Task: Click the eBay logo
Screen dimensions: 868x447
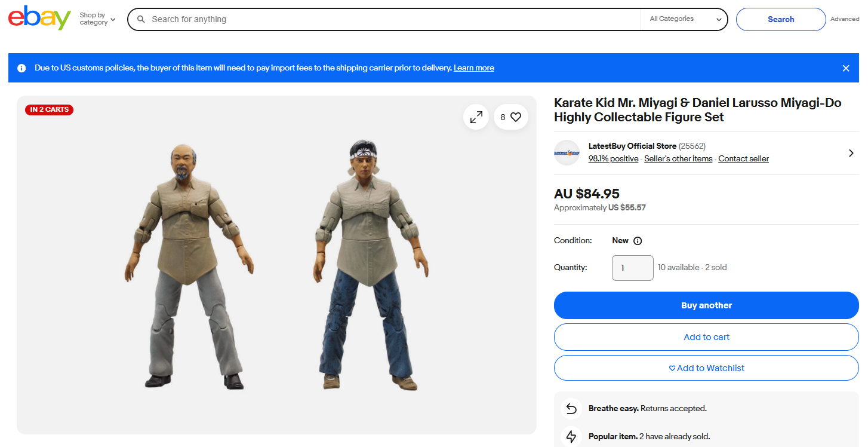Action: click(x=39, y=19)
